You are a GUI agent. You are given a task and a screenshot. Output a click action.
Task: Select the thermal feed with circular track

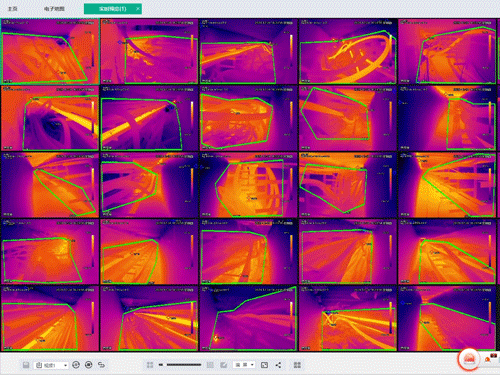pos(348,51)
